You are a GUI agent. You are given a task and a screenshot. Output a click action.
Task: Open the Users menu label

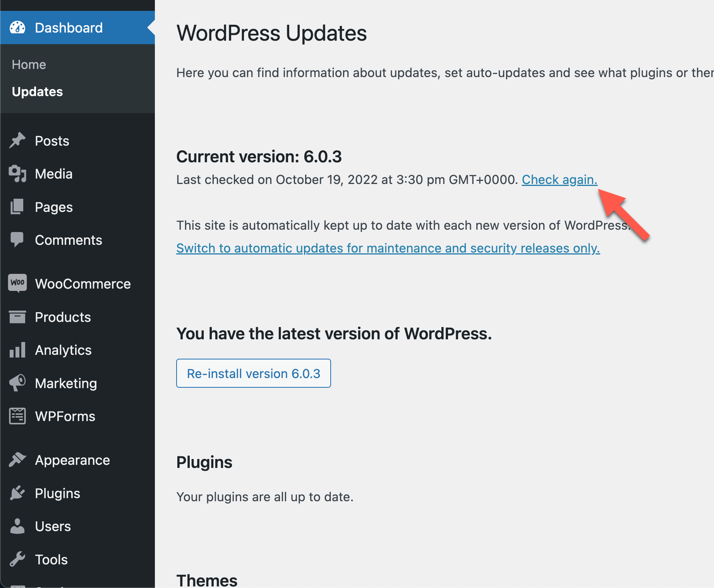click(x=53, y=526)
